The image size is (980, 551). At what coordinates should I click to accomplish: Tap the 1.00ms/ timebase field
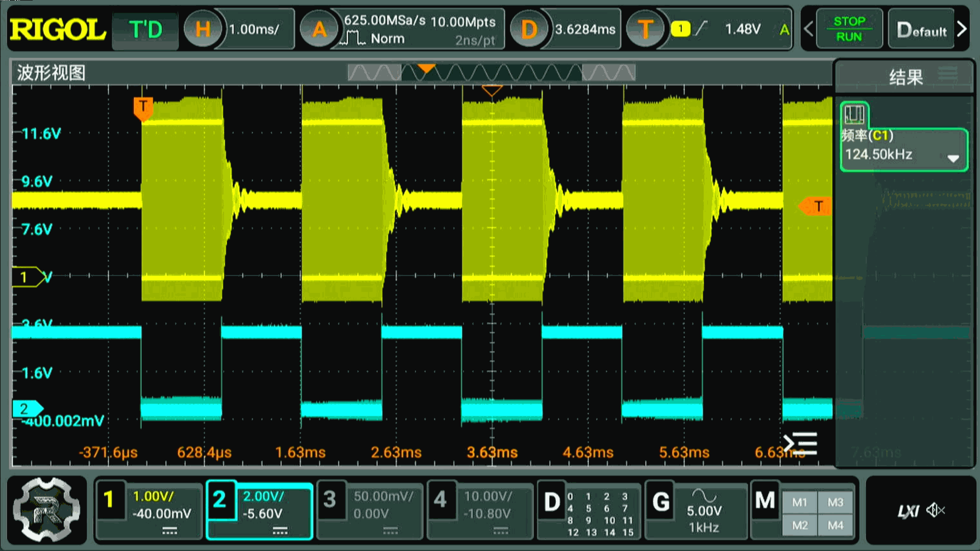pyautogui.click(x=255, y=29)
